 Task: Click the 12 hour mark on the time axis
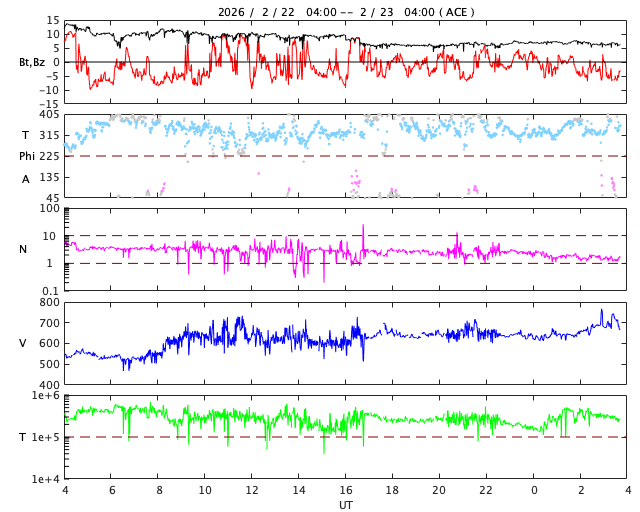click(x=252, y=491)
